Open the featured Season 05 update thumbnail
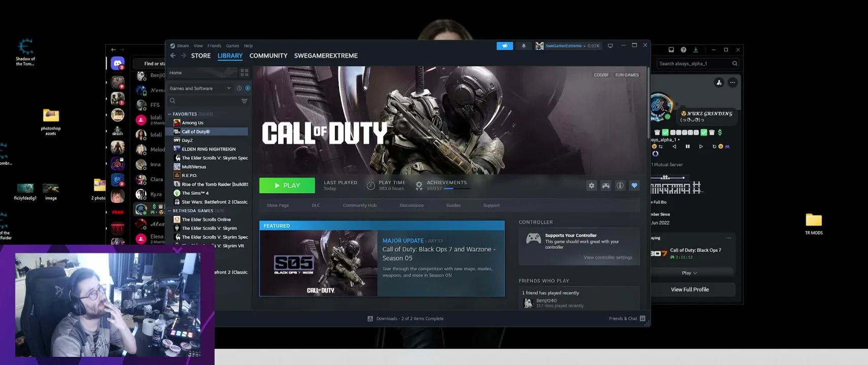Viewport: 868px width, 365px height. (x=318, y=263)
